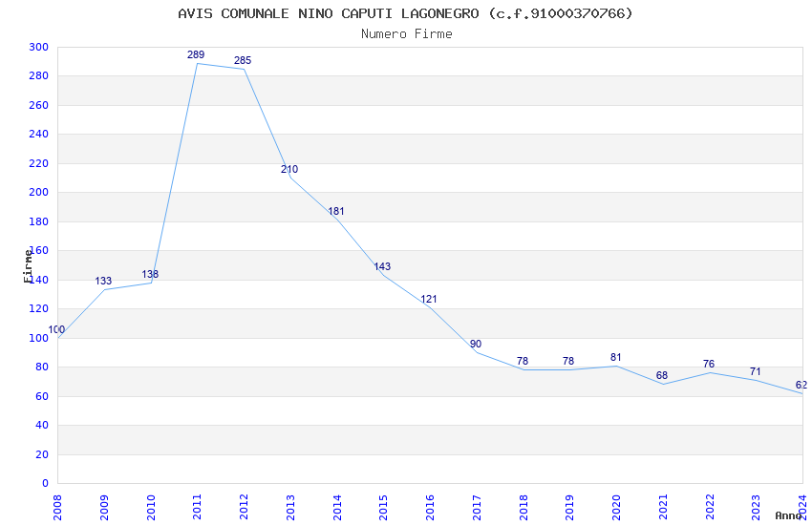Click the data label 71

click(755, 371)
